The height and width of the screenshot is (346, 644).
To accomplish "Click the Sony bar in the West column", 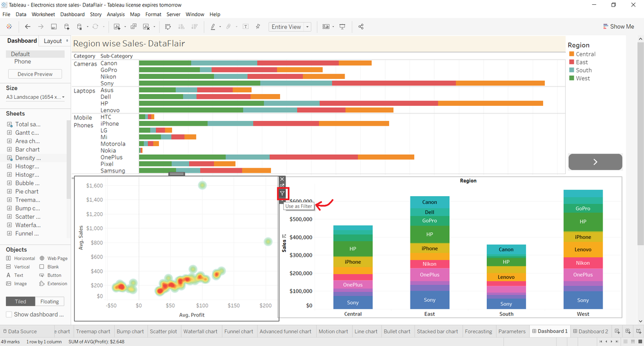I will 583,300.
